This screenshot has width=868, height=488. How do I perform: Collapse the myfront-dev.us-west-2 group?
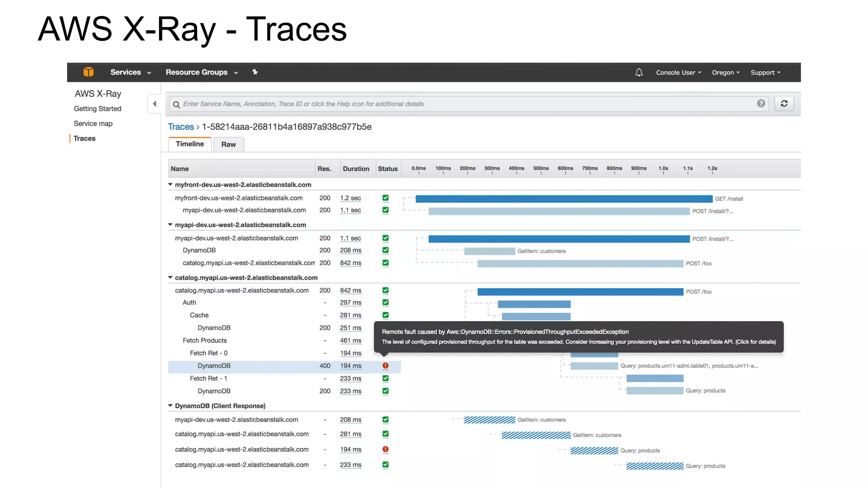[x=170, y=185]
